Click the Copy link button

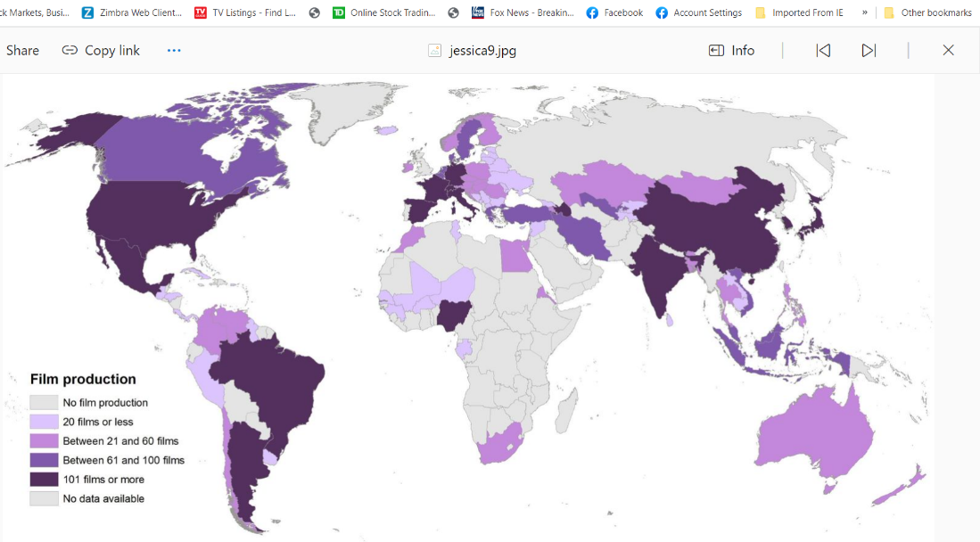(101, 51)
